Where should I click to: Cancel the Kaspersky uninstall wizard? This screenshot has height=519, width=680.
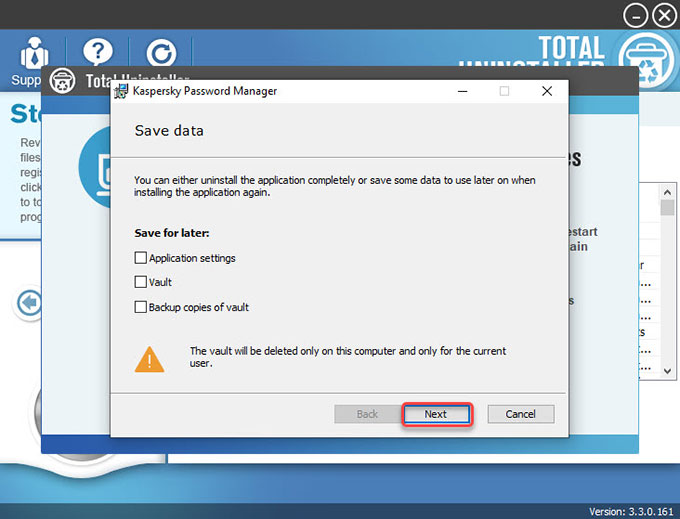pos(521,414)
